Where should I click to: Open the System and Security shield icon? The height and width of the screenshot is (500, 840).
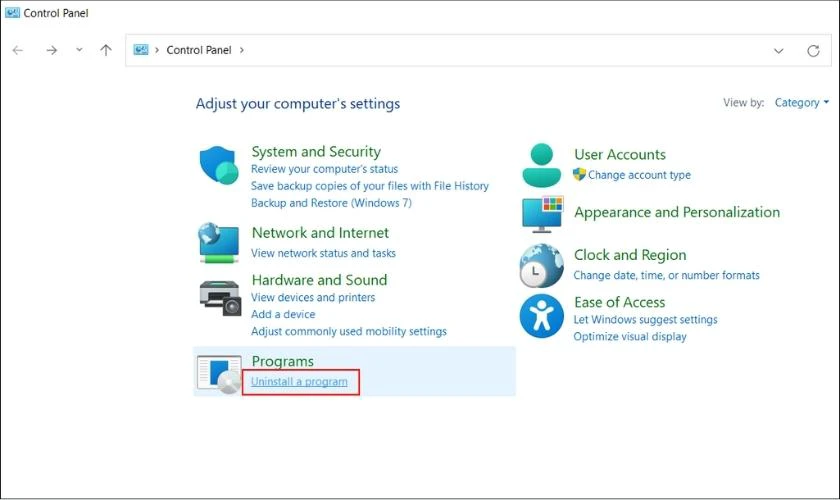coord(219,165)
